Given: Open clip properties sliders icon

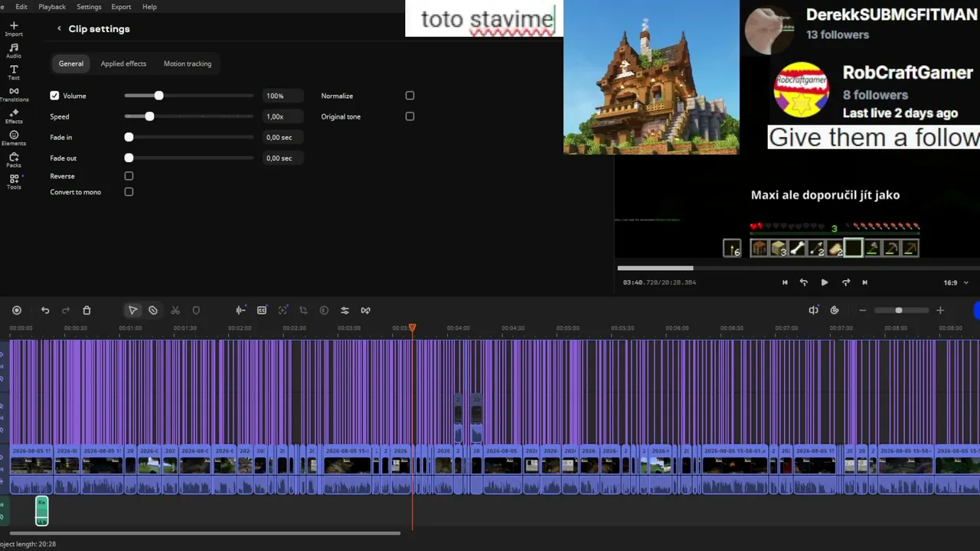Looking at the screenshot, I should [x=345, y=310].
